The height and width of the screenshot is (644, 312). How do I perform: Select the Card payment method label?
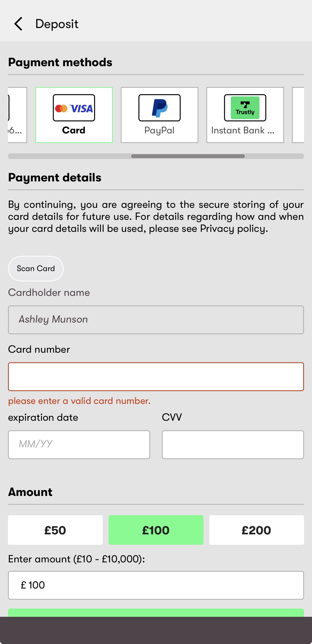(74, 130)
